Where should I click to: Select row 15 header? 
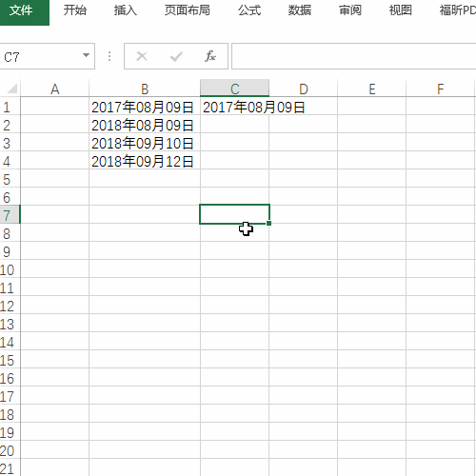10,360
